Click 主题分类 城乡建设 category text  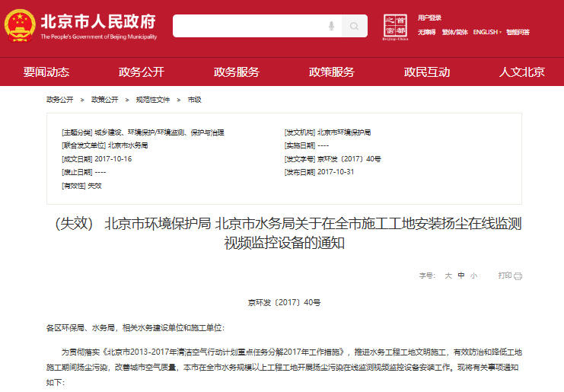(x=143, y=132)
